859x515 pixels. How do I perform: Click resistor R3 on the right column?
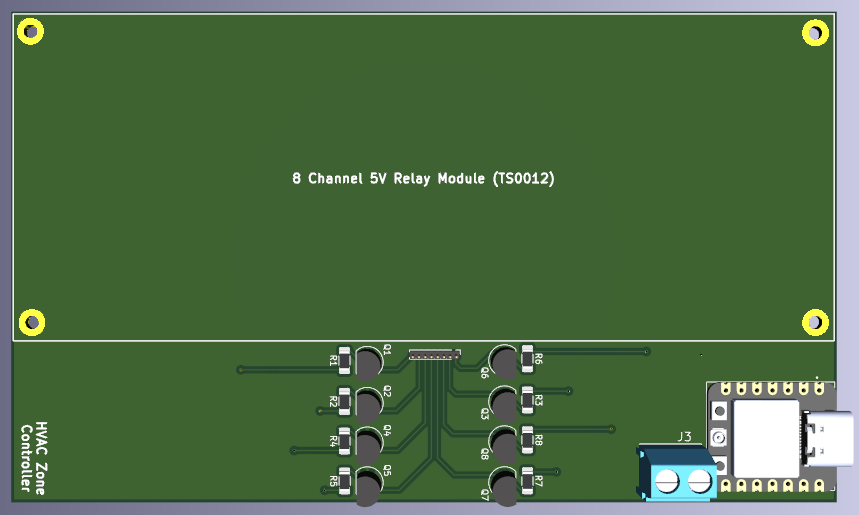(527, 399)
